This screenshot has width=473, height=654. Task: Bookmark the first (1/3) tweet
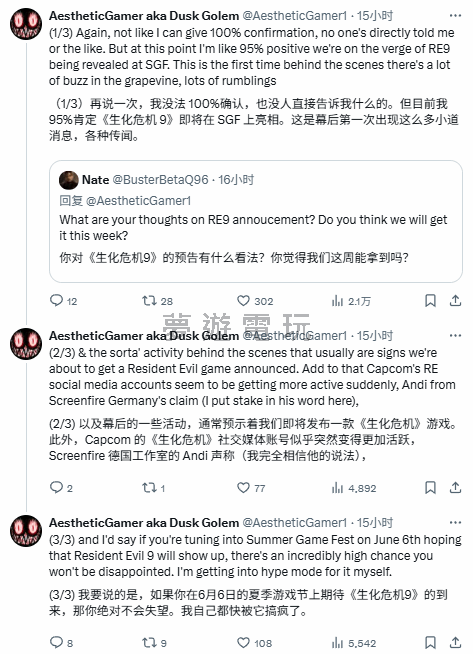(x=430, y=301)
